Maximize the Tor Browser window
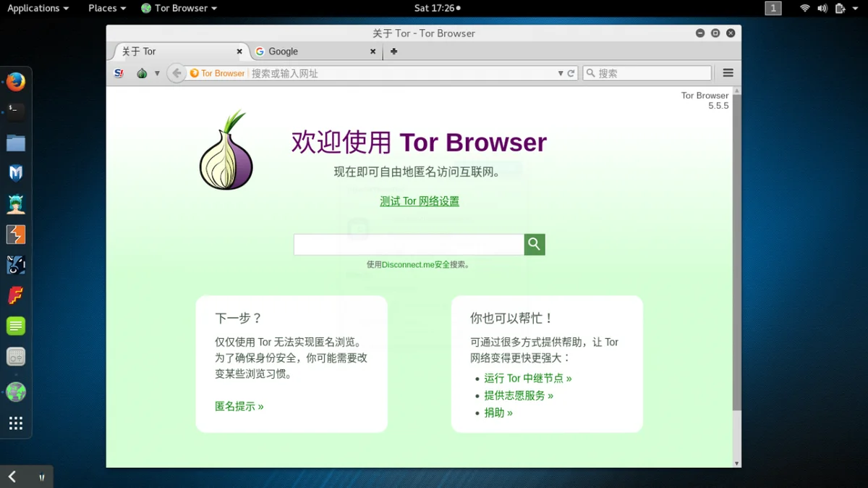The image size is (868, 488). tap(715, 33)
